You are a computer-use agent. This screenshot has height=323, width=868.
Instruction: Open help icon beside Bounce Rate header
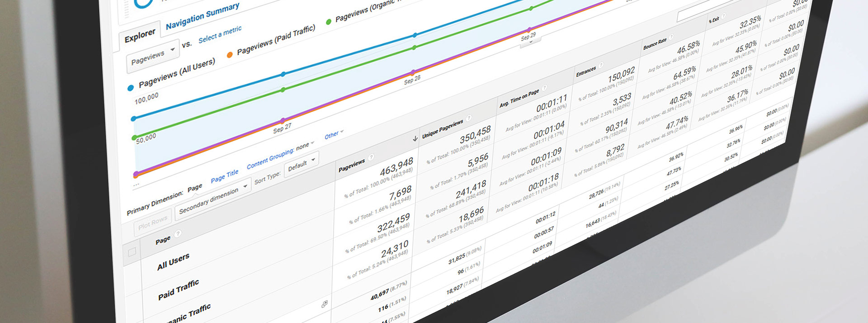pos(672,37)
